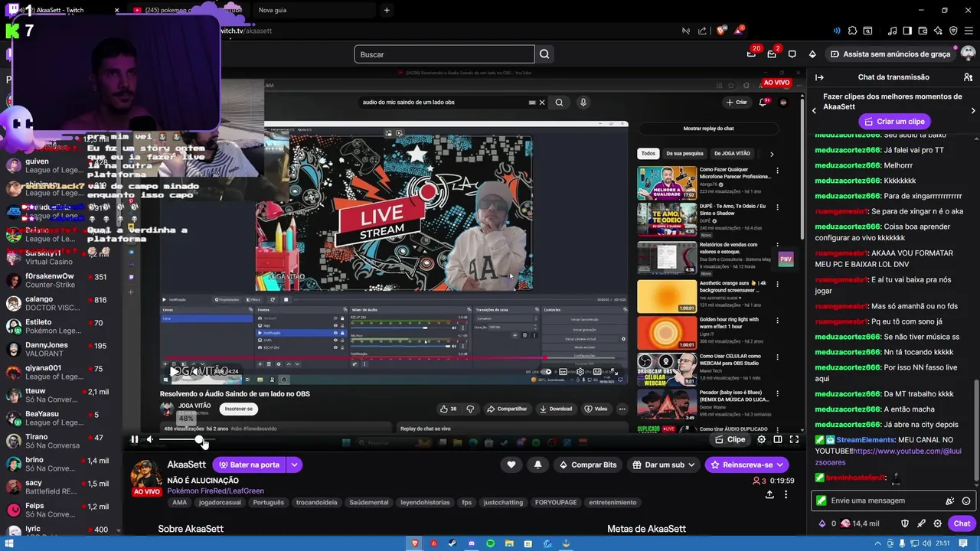Click the Clipe button on the player
This screenshot has height=551, width=980.
click(x=730, y=439)
